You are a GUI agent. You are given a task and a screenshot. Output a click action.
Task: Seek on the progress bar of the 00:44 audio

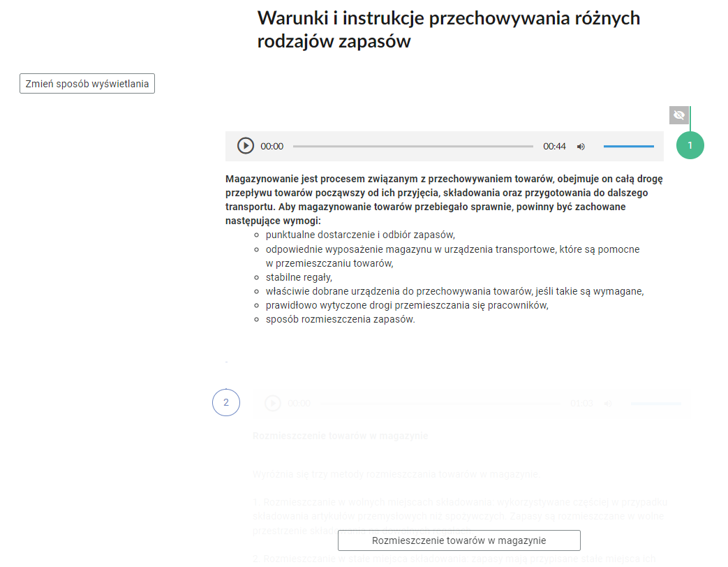(x=413, y=146)
